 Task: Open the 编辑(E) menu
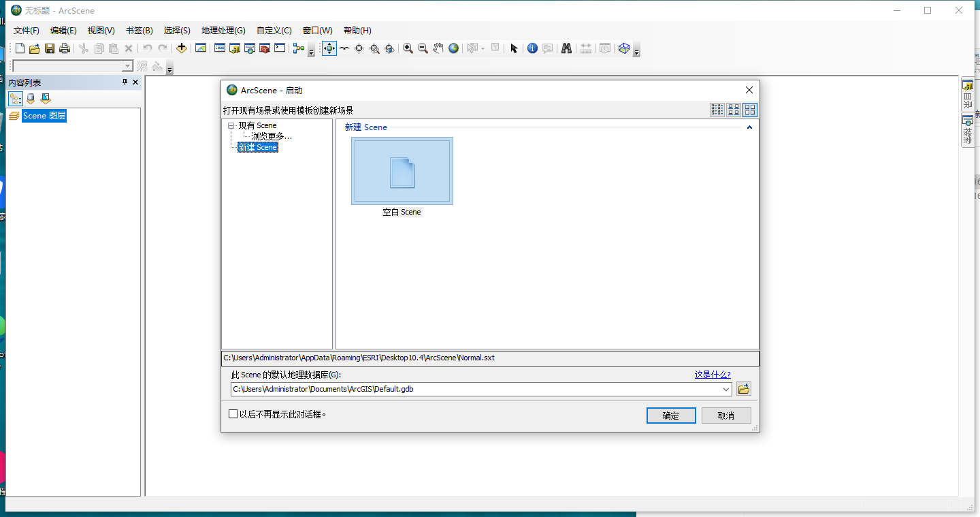pyautogui.click(x=63, y=31)
